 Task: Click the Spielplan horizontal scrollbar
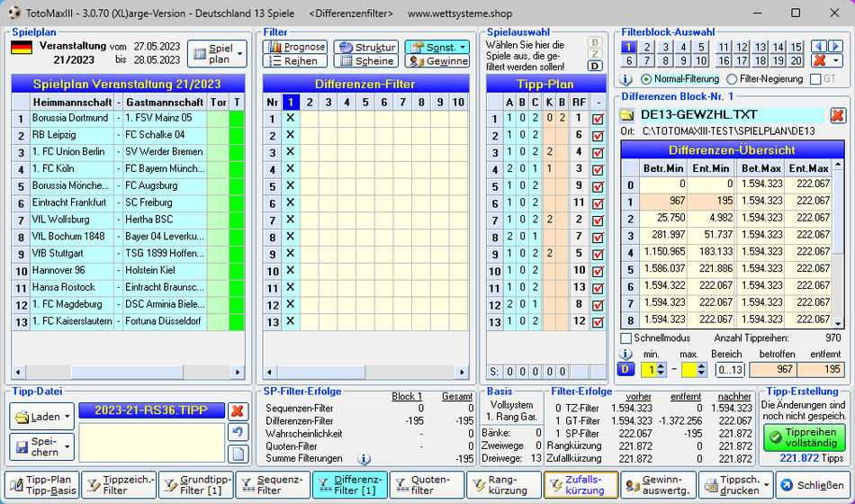(128, 372)
